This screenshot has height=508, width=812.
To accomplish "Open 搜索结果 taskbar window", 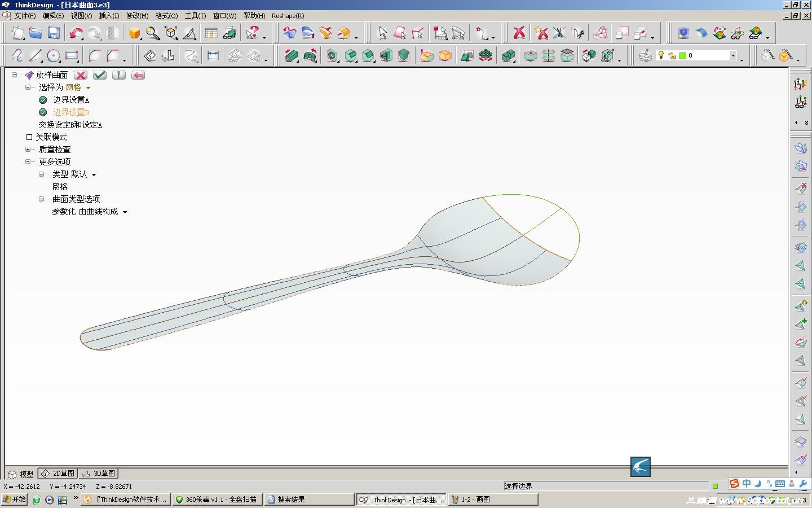I will pos(309,500).
